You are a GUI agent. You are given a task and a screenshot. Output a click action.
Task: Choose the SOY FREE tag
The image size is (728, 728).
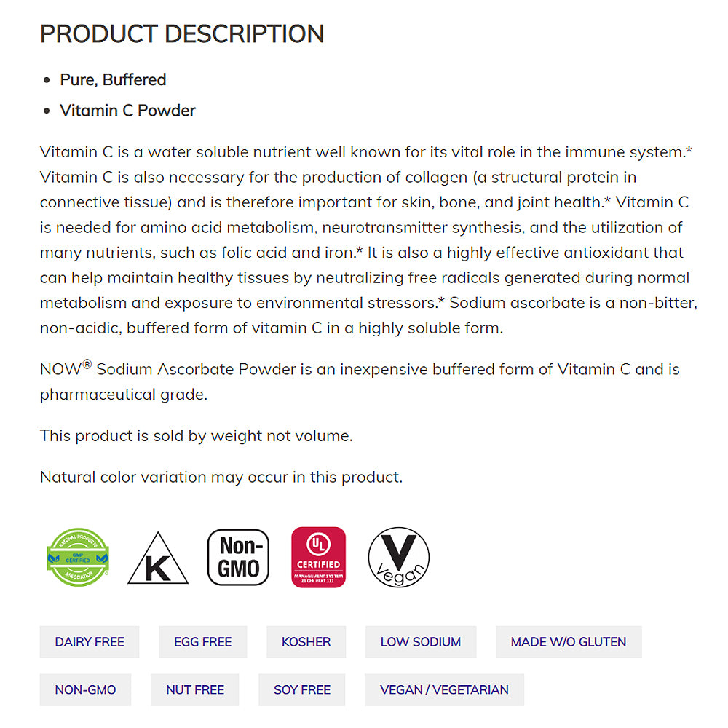tap(302, 689)
